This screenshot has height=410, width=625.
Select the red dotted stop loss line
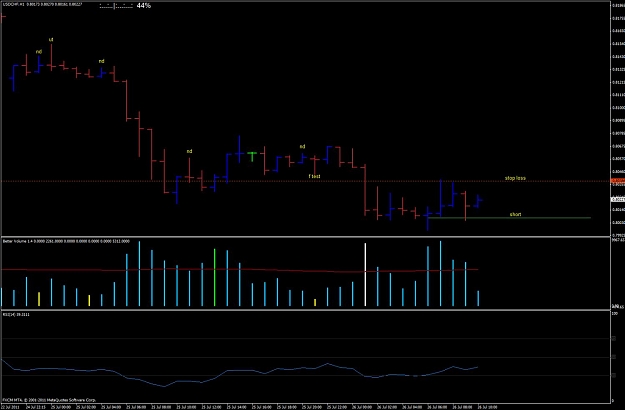click(x=305, y=181)
